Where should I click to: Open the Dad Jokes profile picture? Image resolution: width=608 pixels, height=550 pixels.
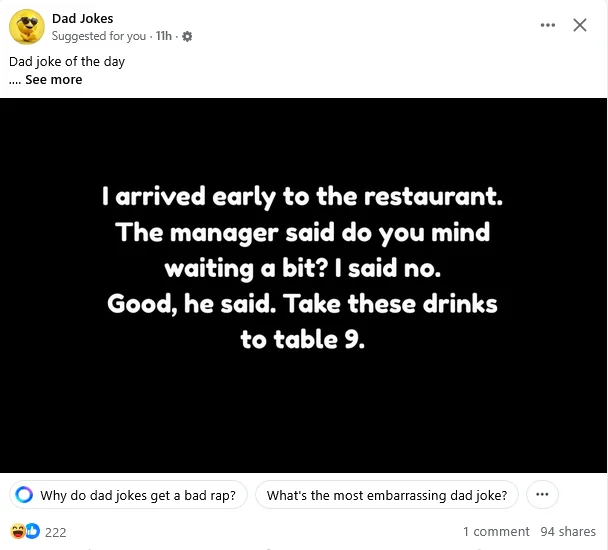click(26, 27)
